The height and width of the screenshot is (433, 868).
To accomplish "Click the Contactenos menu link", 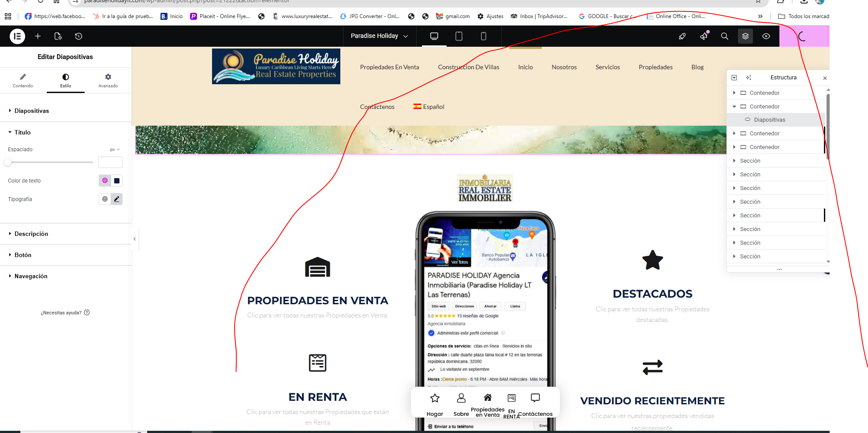I will 377,107.
